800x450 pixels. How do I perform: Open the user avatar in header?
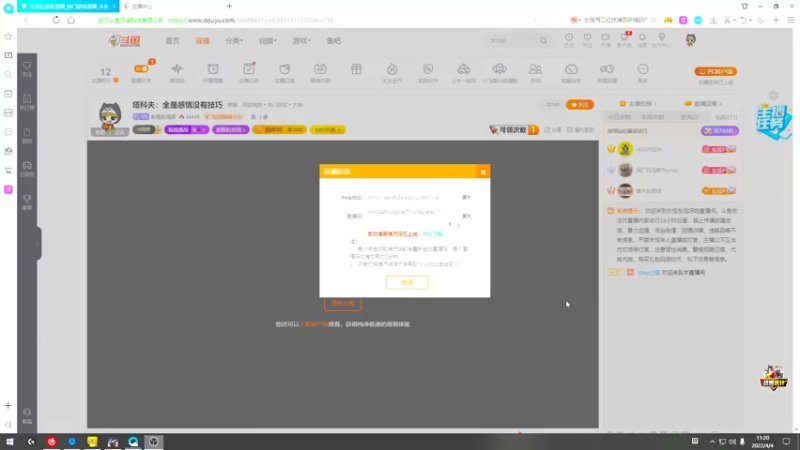690,40
